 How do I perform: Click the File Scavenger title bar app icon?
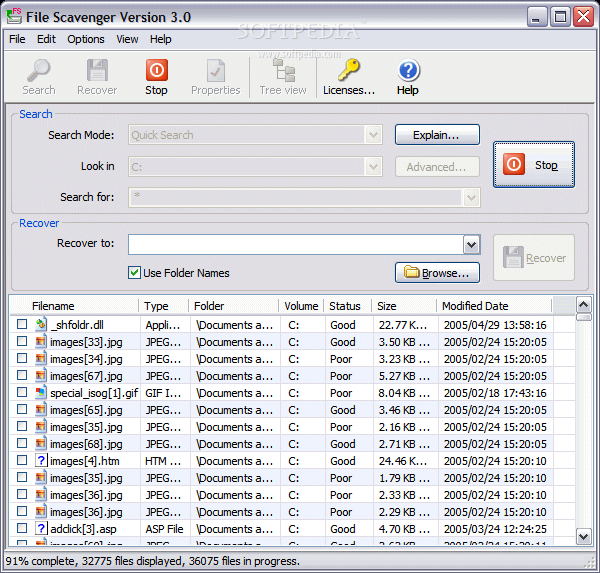pos(14,17)
